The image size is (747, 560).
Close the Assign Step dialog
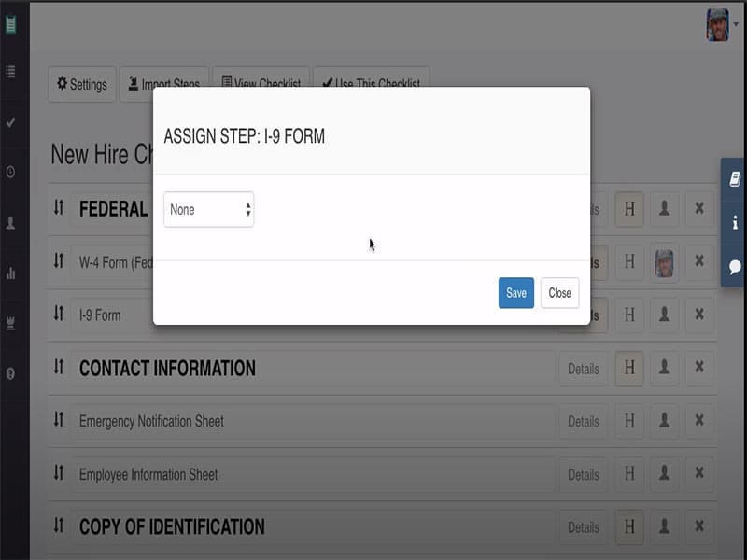tap(559, 293)
